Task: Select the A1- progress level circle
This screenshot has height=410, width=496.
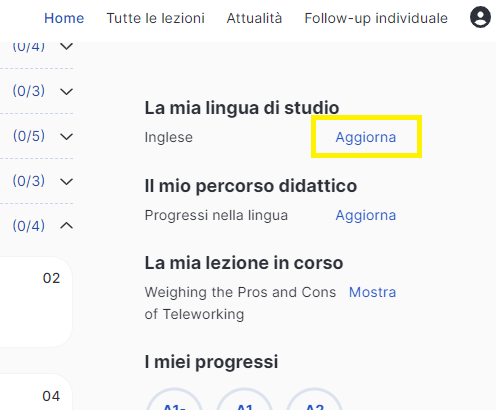Action: click(174, 399)
